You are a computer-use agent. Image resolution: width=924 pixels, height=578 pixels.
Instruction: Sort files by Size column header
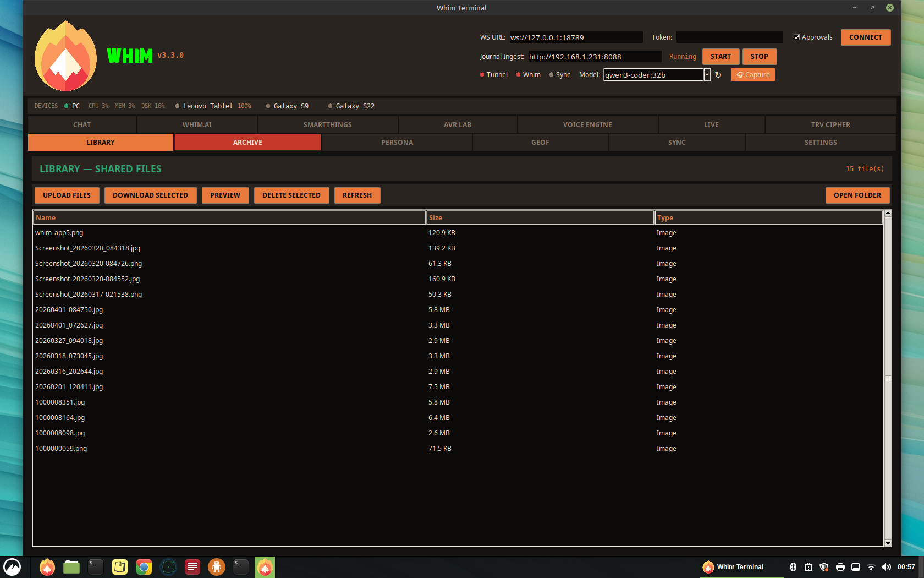tap(540, 218)
